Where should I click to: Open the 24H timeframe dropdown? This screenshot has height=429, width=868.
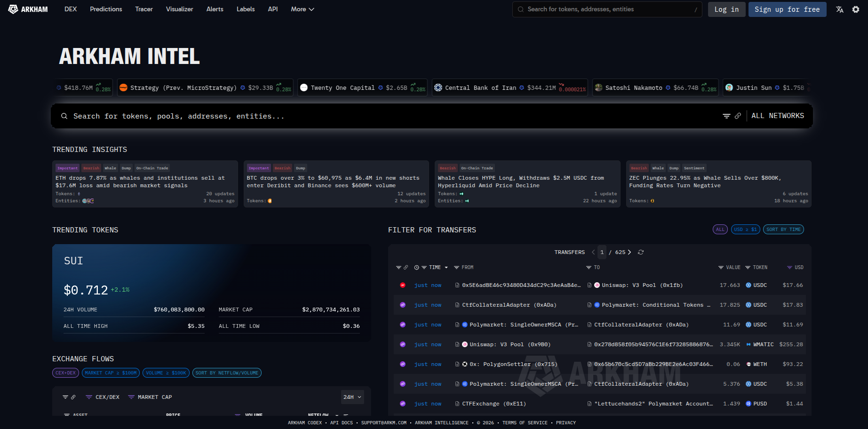pyautogui.click(x=352, y=397)
